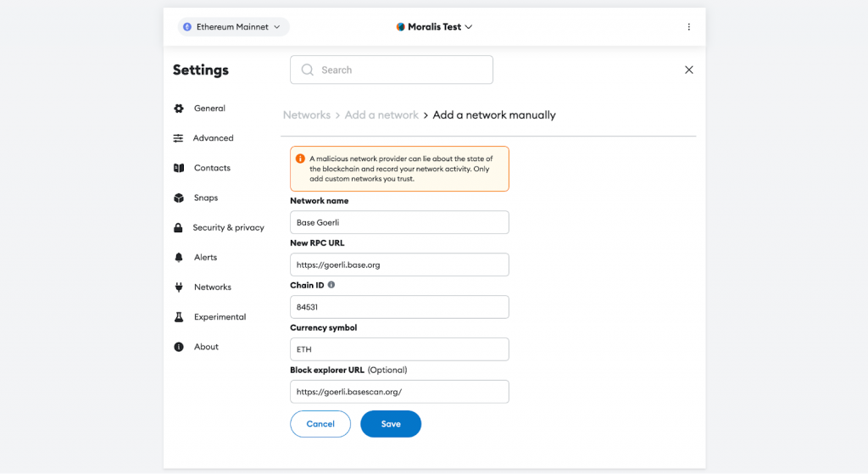Screen dimensions: 868x474
Task: Open Experimental settings section
Action: point(220,317)
